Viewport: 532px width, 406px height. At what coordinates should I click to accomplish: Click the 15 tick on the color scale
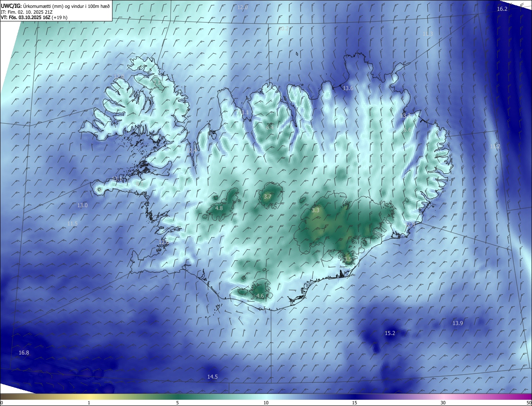[355, 403]
